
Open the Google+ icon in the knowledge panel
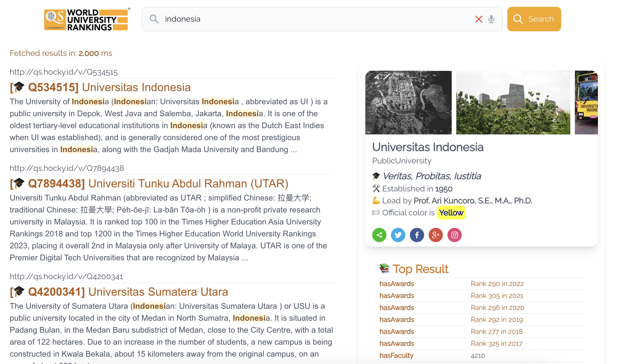436,235
